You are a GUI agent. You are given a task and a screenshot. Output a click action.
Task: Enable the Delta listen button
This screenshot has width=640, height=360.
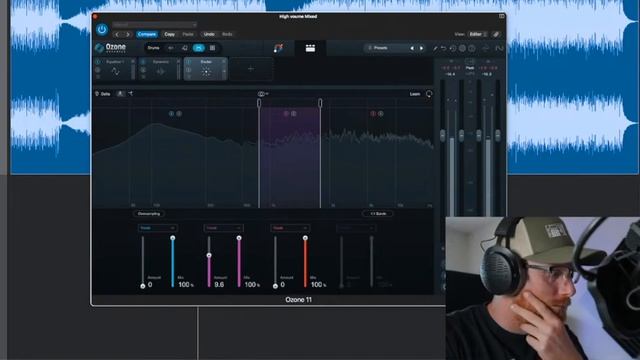click(x=103, y=94)
